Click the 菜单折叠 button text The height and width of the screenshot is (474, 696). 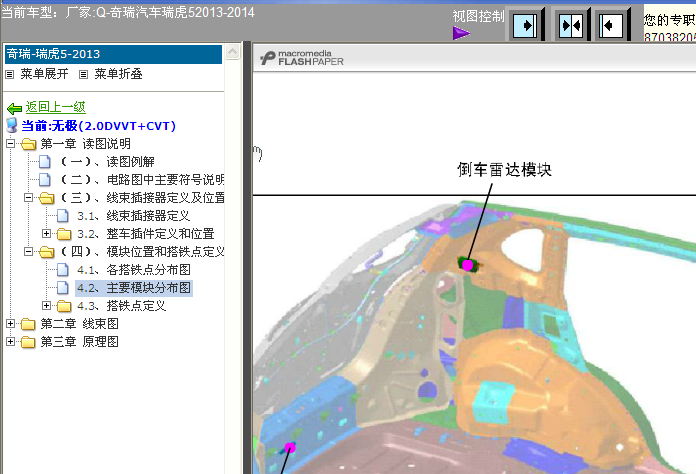click(x=118, y=74)
